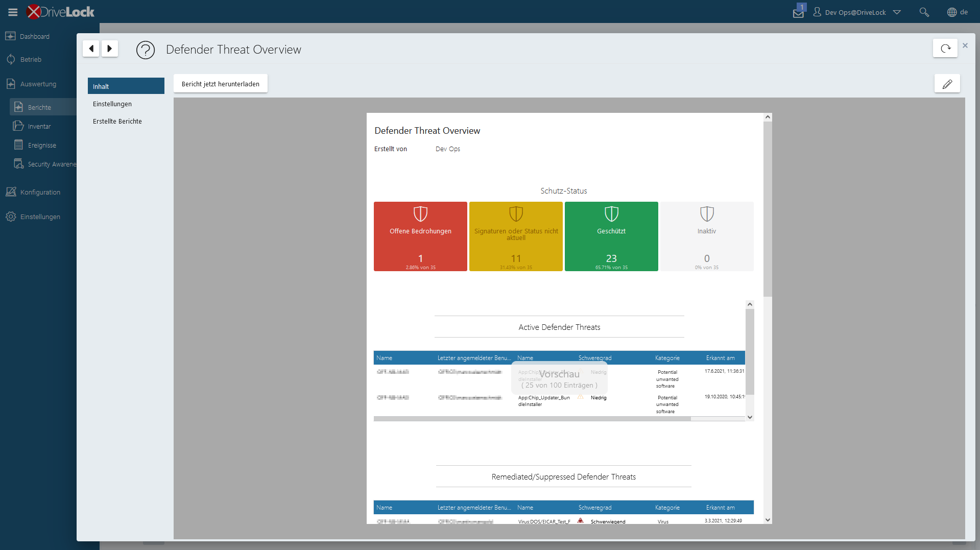Open help with the question mark icon
Screen dimensions: 980x550
coord(146,50)
